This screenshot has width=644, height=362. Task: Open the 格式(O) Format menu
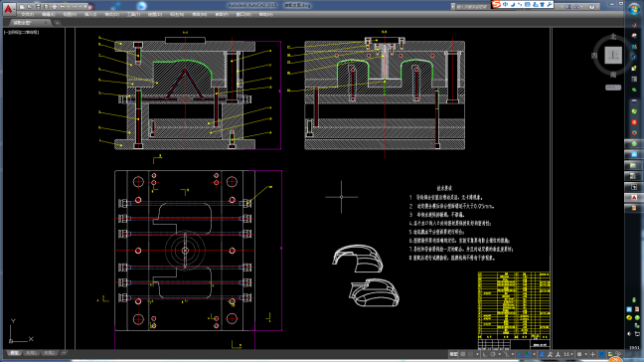click(111, 14)
